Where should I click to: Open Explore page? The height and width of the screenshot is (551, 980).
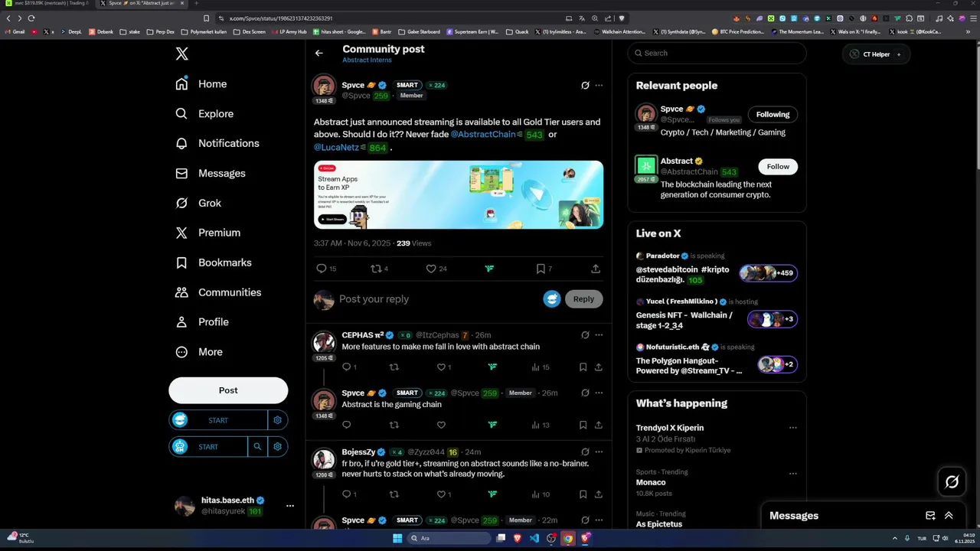(x=204, y=114)
